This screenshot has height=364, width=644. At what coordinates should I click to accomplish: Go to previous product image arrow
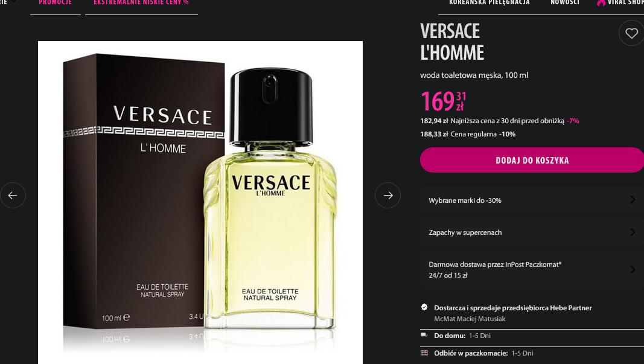pyautogui.click(x=13, y=195)
